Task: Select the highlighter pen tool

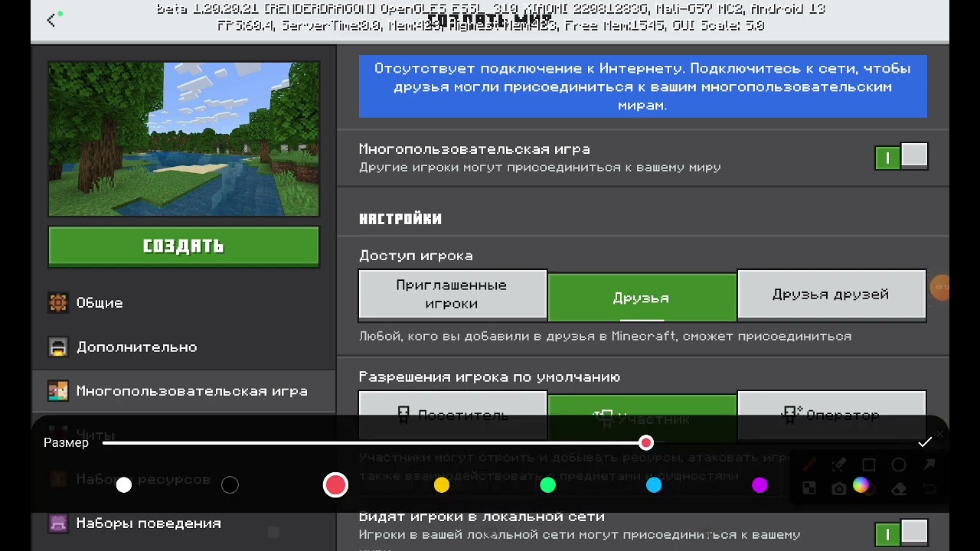Action: (x=839, y=465)
